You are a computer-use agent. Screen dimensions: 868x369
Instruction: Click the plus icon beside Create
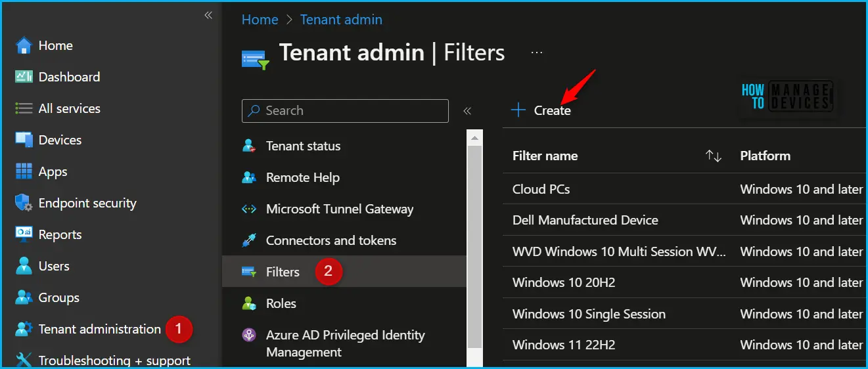(518, 110)
